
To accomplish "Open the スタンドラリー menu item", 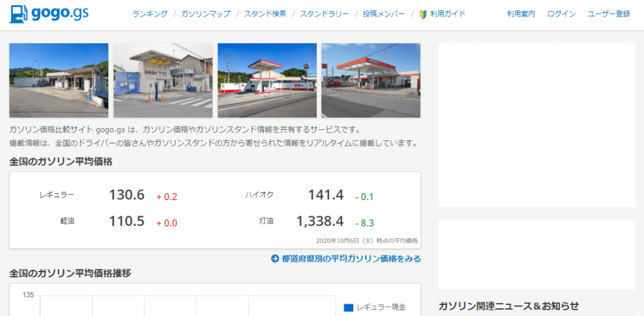I will (x=324, y=14).
